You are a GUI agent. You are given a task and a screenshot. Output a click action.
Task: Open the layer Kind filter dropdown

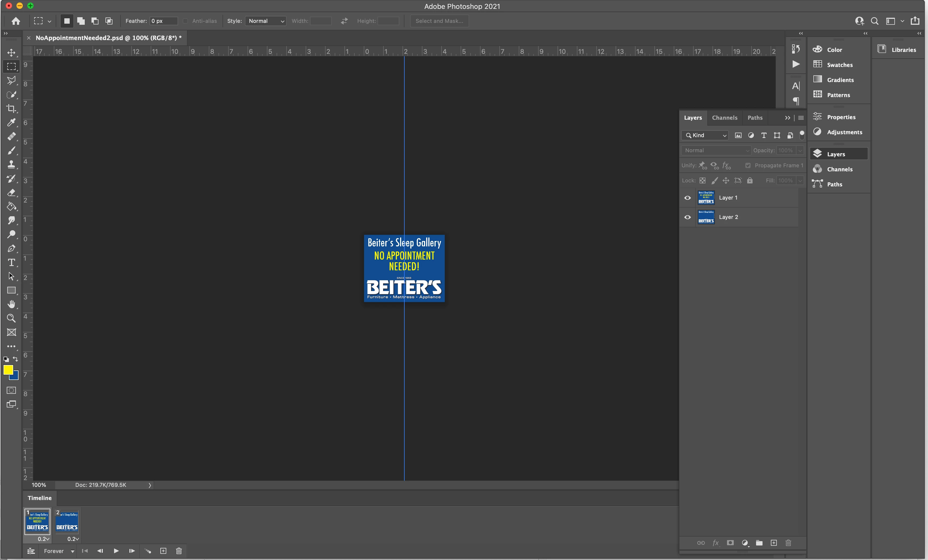pyautogui.click(x=705, y=135)
